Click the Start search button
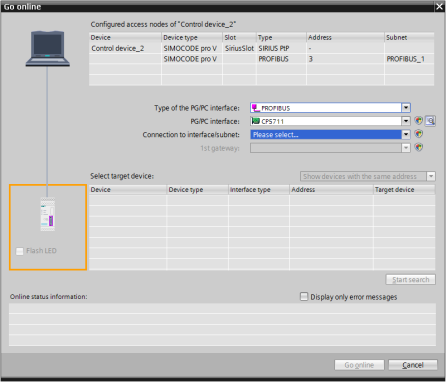 [x=411, y=280]
